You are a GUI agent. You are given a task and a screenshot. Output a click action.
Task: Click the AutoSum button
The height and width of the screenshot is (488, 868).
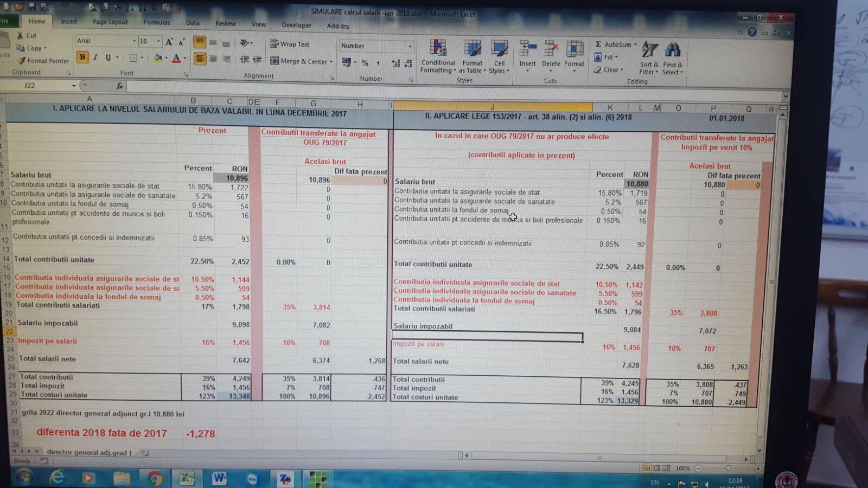click(613, 44)
